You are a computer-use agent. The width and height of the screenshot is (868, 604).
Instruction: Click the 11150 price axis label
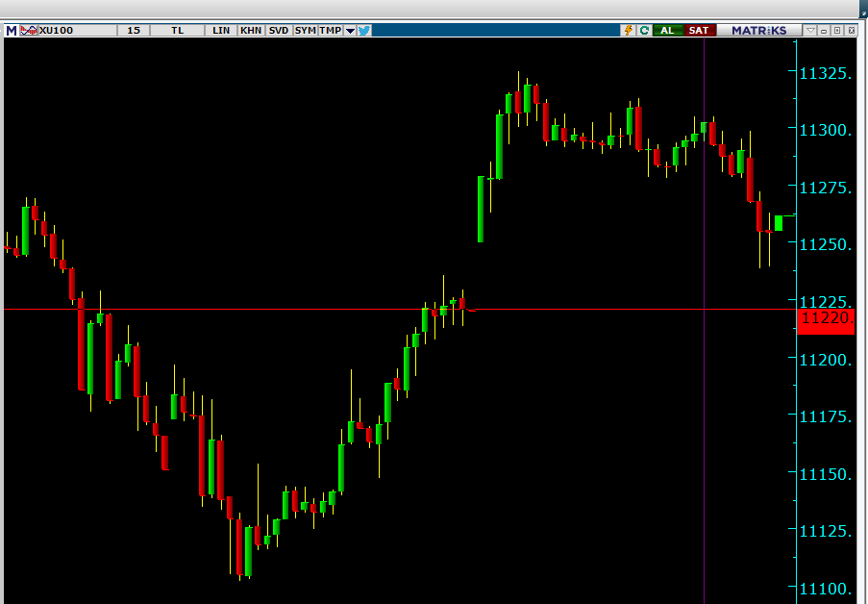(x=826, y=474)
